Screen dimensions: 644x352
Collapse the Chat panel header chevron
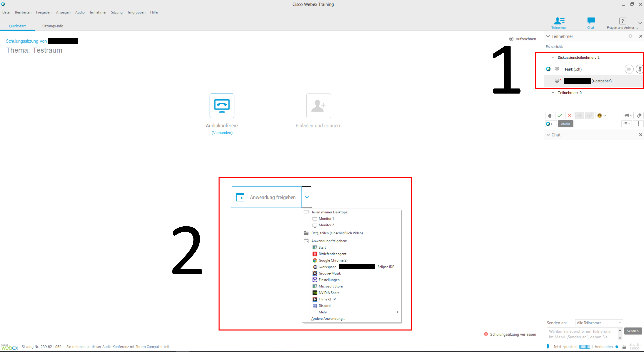click(548, 135)
